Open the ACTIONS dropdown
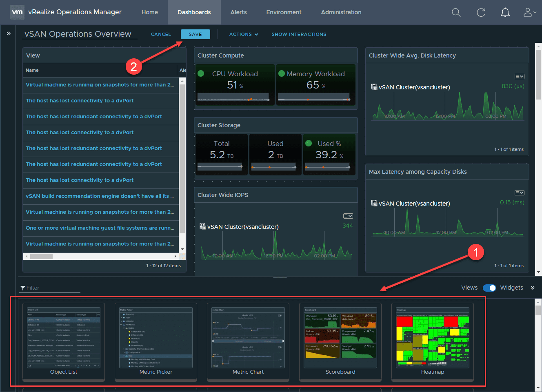Screen dimensions: 542x392 point(244,34)
